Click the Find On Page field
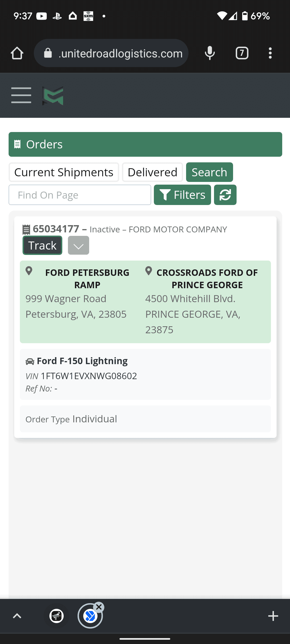Image resolution: width=290 pixels, height=644 pixels. tap(80, 195)
